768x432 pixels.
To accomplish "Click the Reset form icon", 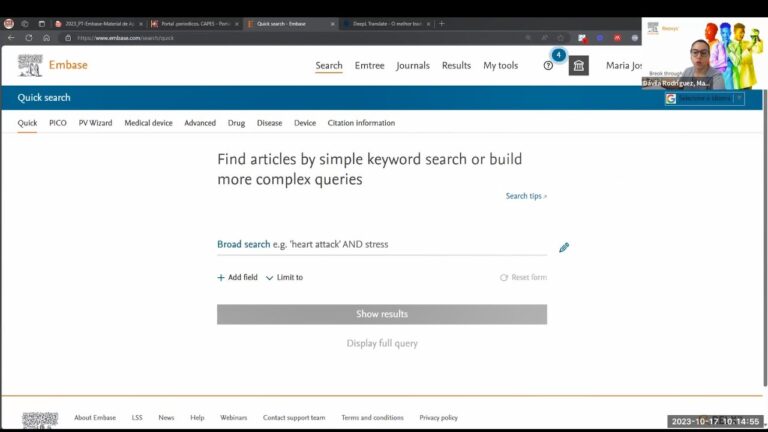I will click(x=504, y=278).
